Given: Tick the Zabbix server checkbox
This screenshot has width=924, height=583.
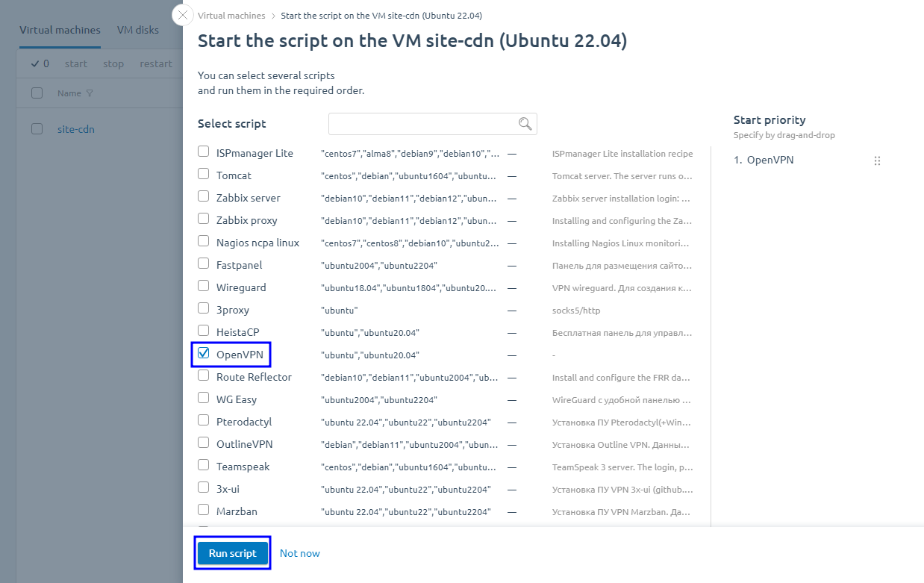Looking at the screenshot, I should (203, 197).
